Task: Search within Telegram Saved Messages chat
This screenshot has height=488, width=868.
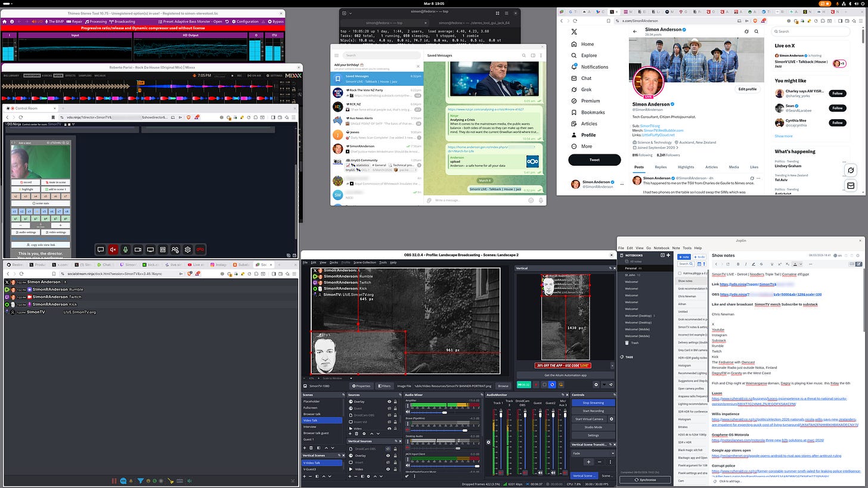Action: [525, 55]
